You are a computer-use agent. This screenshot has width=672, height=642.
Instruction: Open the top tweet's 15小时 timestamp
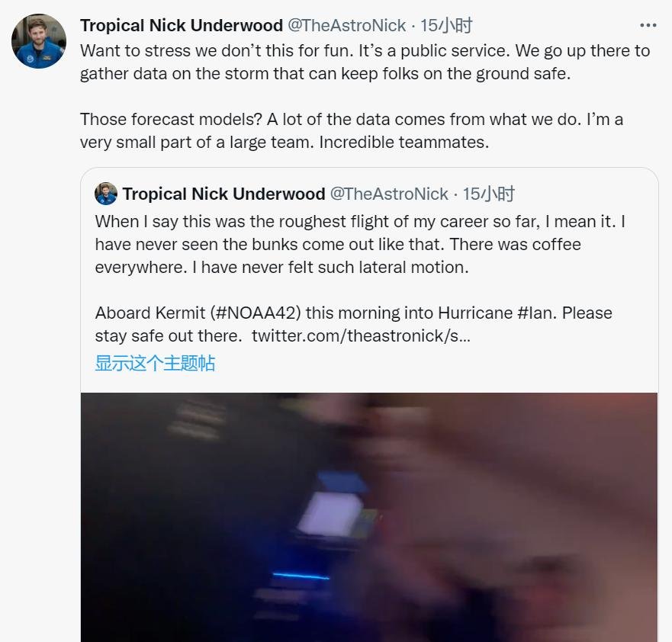coord(446,25)
